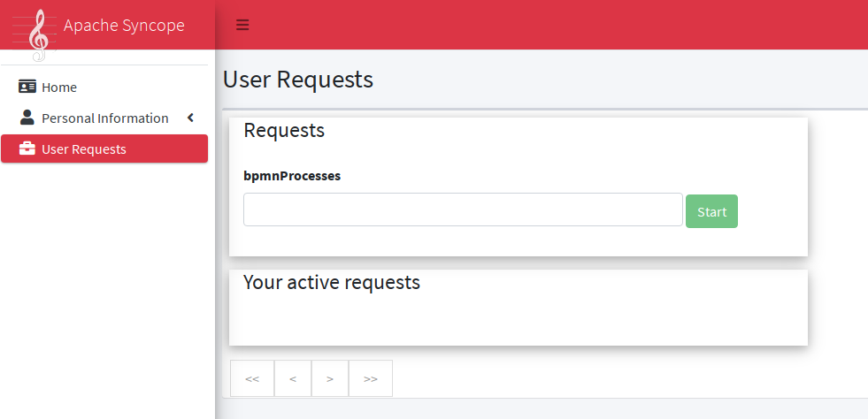Expand the Personal Information submenu chevron
Screen dimensions: 868x419
[190, 118]
